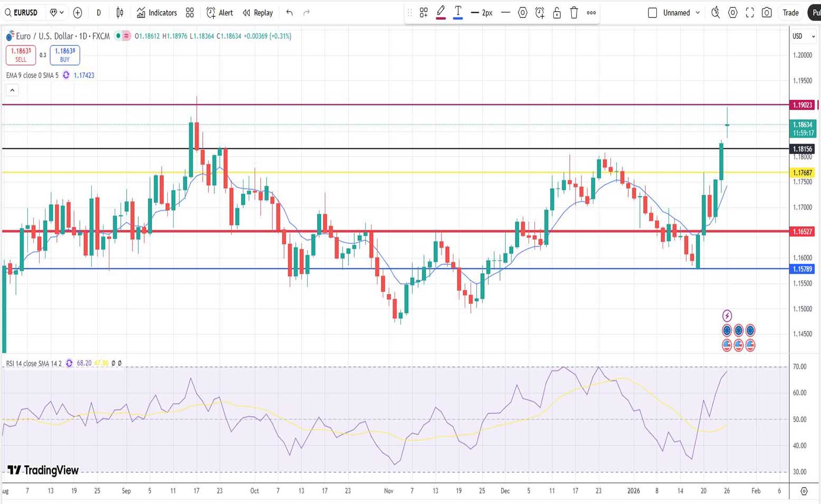Collapse the indicator legend with the chevron
This screenshot has height=504, width=821.
[x=12, y=90]
